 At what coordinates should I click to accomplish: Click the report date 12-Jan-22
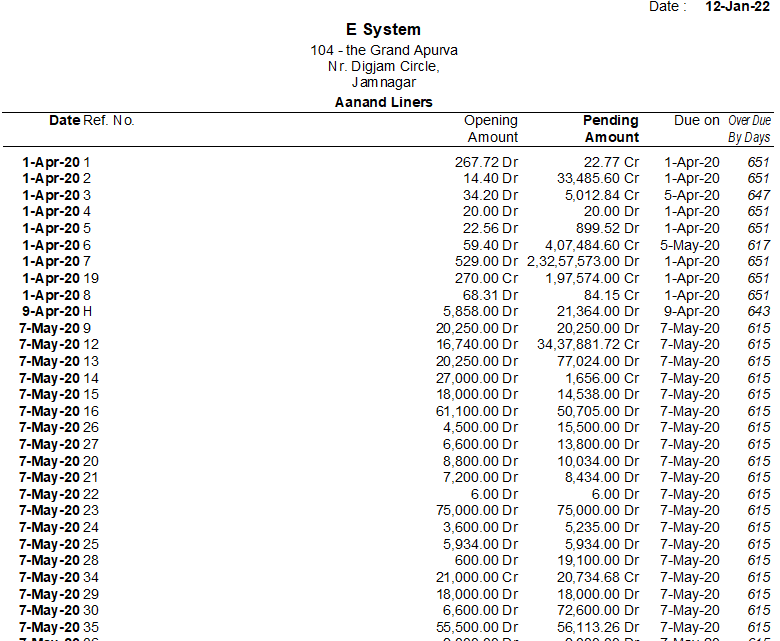[x=738, y=6]
